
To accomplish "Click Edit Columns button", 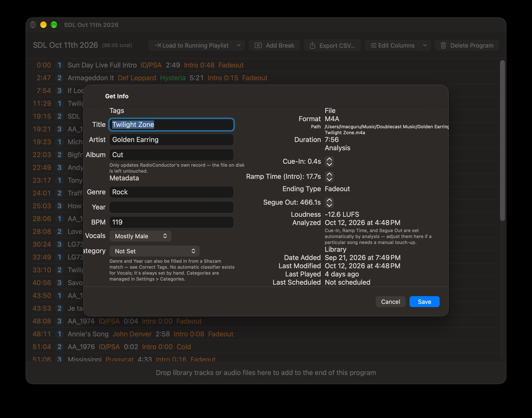I will point(392,45).
